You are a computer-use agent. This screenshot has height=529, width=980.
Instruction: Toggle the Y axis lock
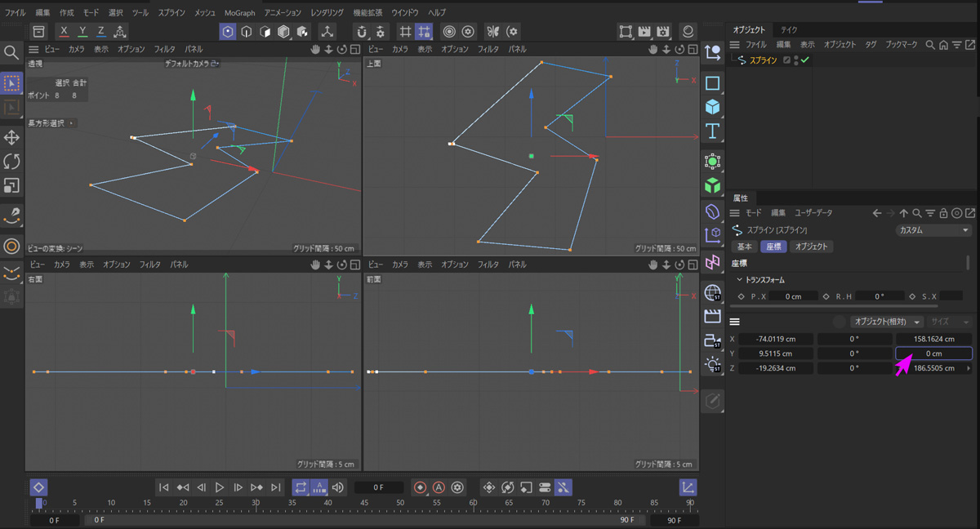pyautogui.click(x=82, y=32)
